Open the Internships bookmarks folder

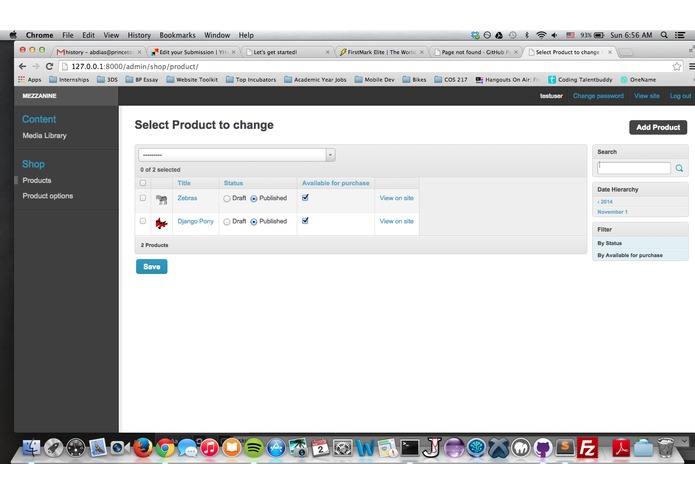(69, 80)
